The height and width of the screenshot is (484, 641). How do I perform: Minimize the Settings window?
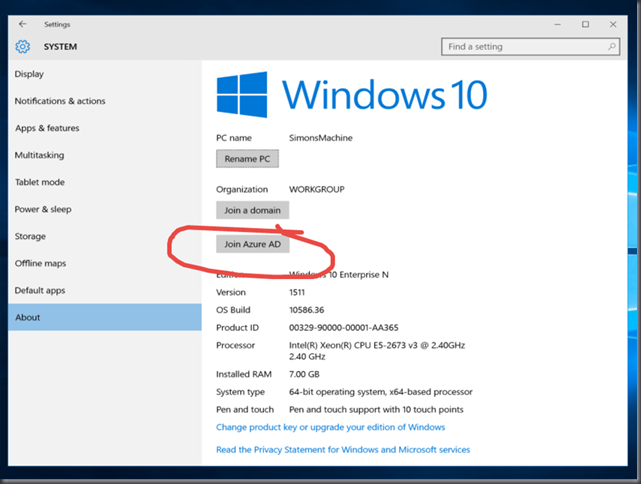[557, 25]
